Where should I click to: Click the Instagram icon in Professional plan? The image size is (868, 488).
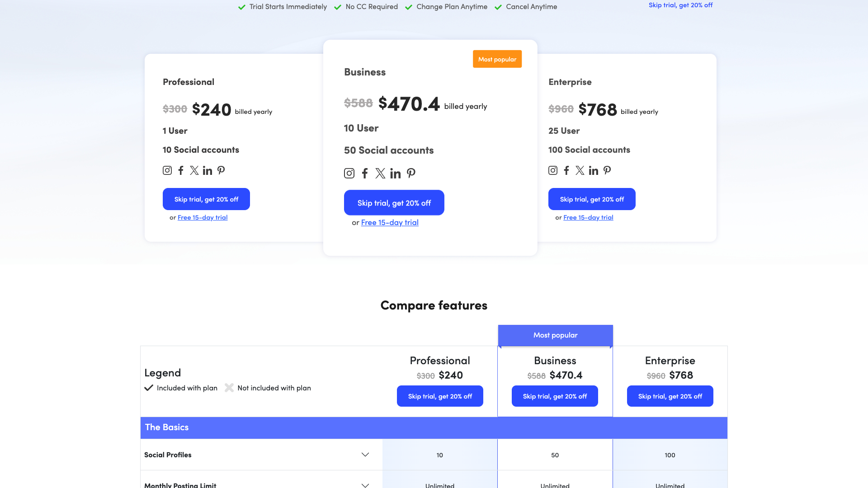[x=167, y=170]
